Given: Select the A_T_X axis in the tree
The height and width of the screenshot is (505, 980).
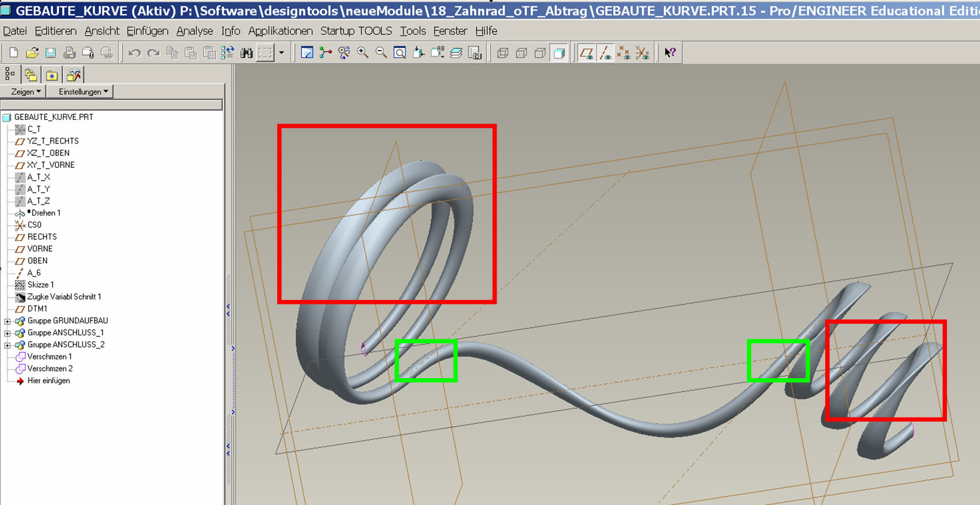Looking at the screenshot, I should pos(38,177).
